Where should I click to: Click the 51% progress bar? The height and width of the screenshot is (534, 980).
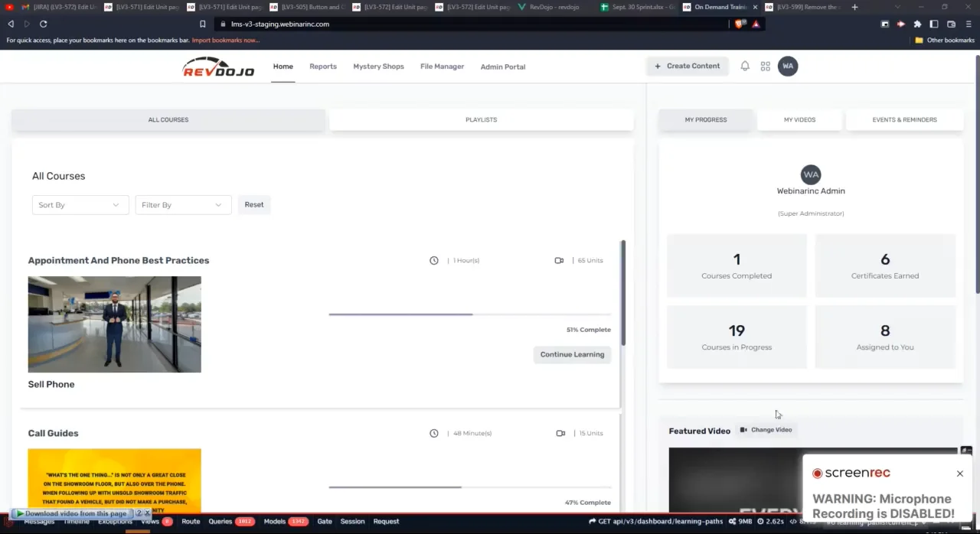pos(470,314)
